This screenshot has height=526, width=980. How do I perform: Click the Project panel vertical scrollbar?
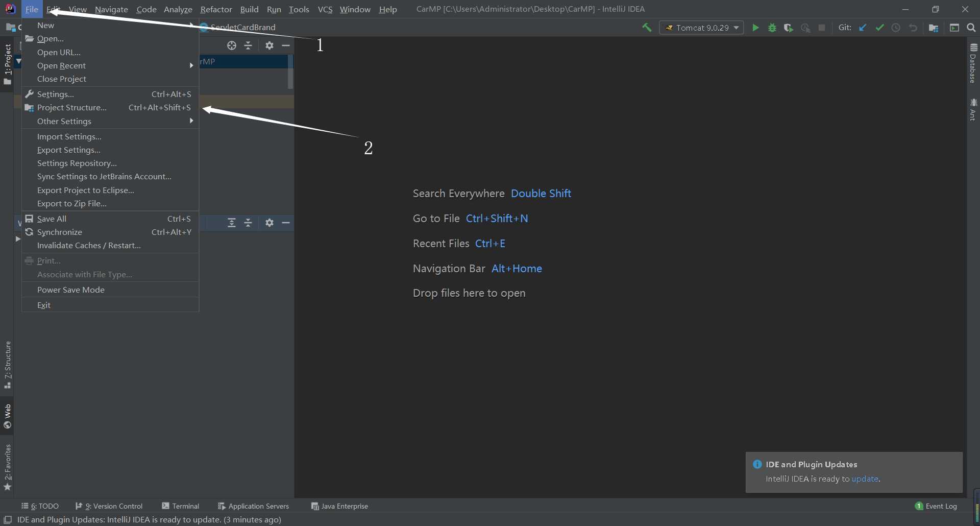tap(290, 72)
